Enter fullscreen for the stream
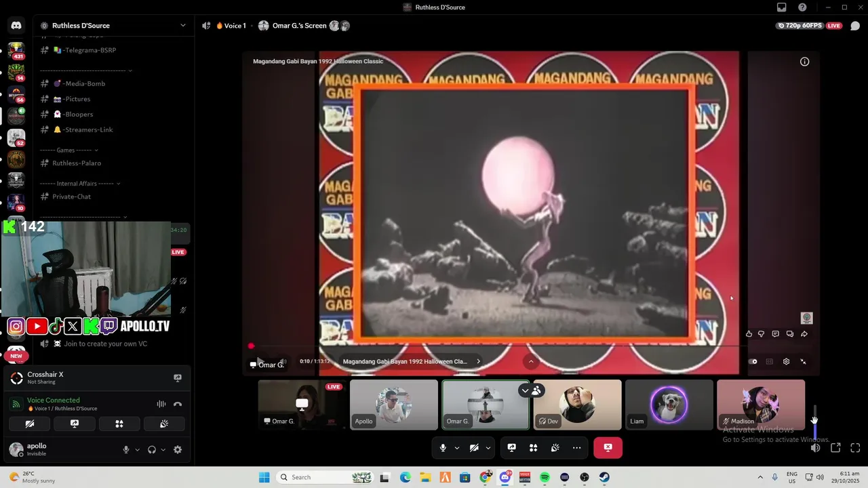 tap(855, 448)
